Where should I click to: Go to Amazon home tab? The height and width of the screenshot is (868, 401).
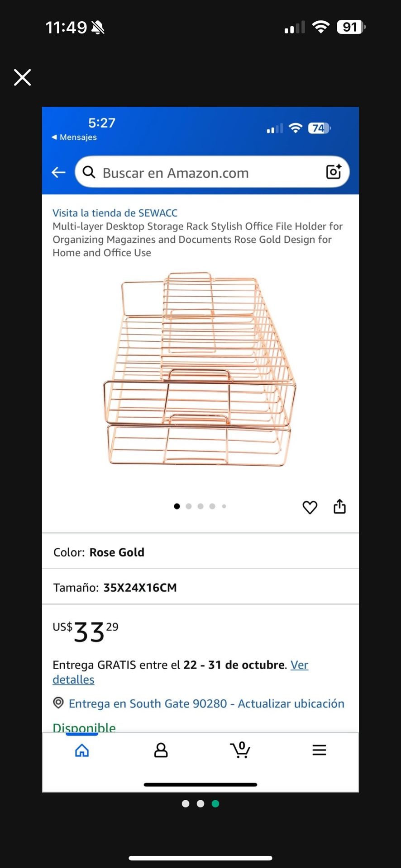(82, 750)
